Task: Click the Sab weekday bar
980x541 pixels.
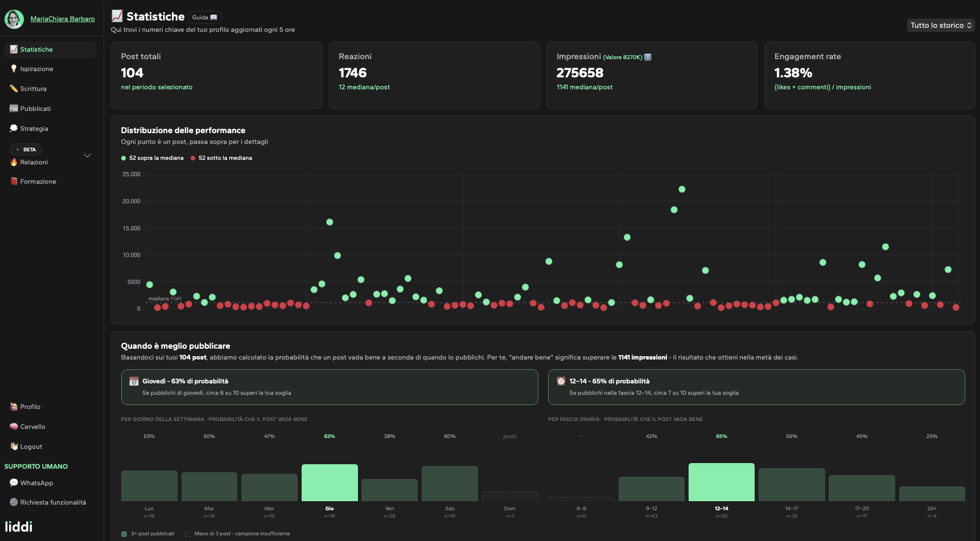Action: point(450,484)
